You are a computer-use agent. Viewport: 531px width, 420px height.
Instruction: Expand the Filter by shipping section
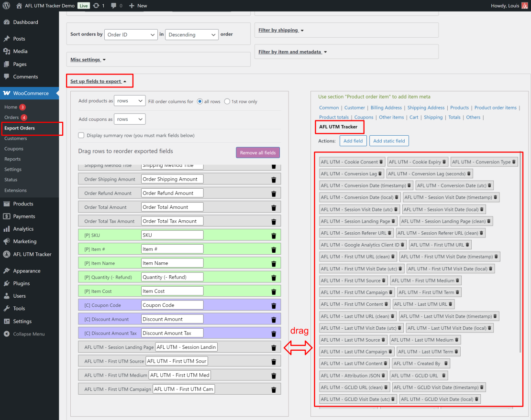tap(280, 30)
